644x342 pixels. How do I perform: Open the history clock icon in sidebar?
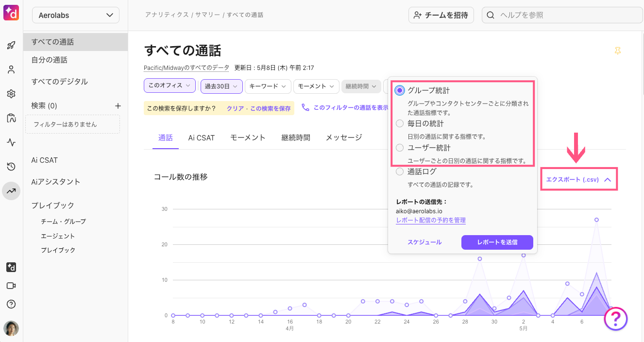11,167
